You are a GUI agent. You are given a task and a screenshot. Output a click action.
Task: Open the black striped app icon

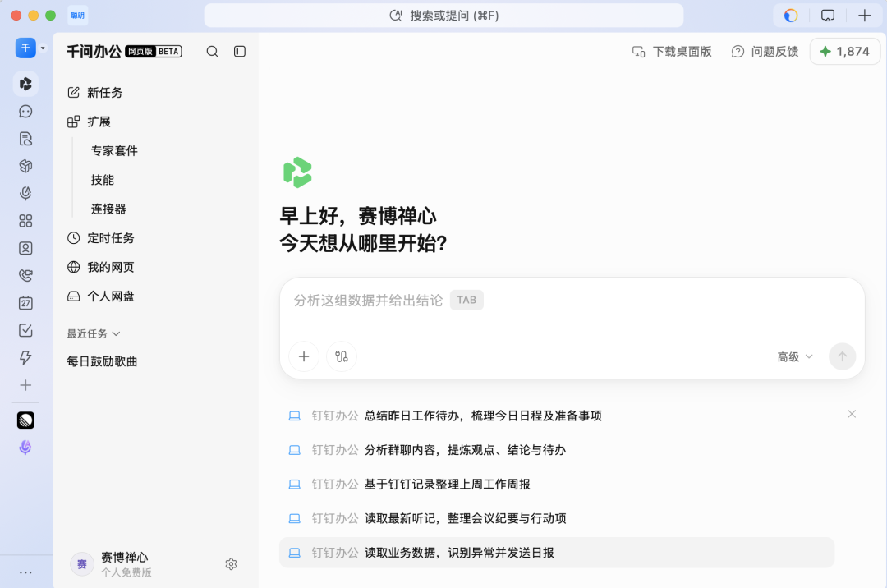[25, 420]
